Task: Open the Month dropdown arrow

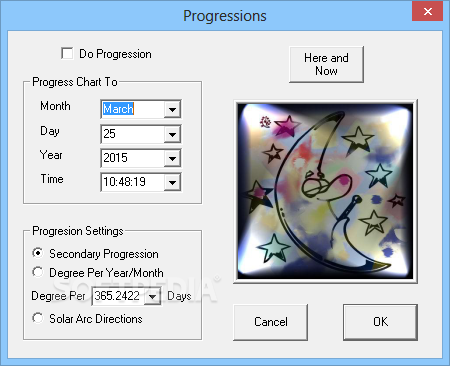Action: [x=172, y=109]
